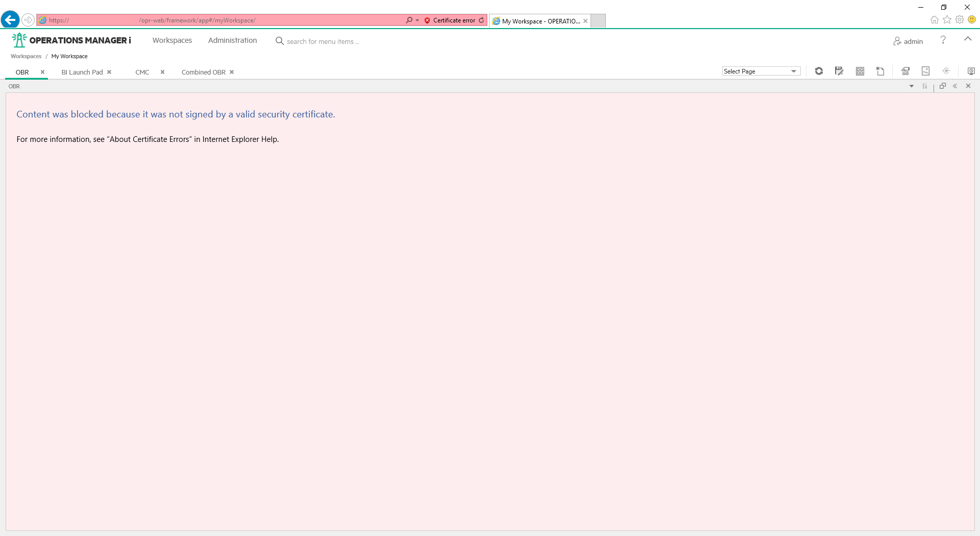This screenshot has height=536, width=980.
Task: Open browser settings gear
Action: pyautogui.click(x=960, y=19)
